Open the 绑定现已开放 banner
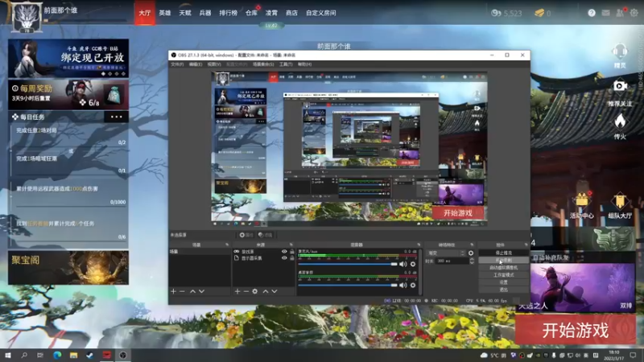This screenshot has width=644, height=362. pyautogui.click(x=68, y=58)
